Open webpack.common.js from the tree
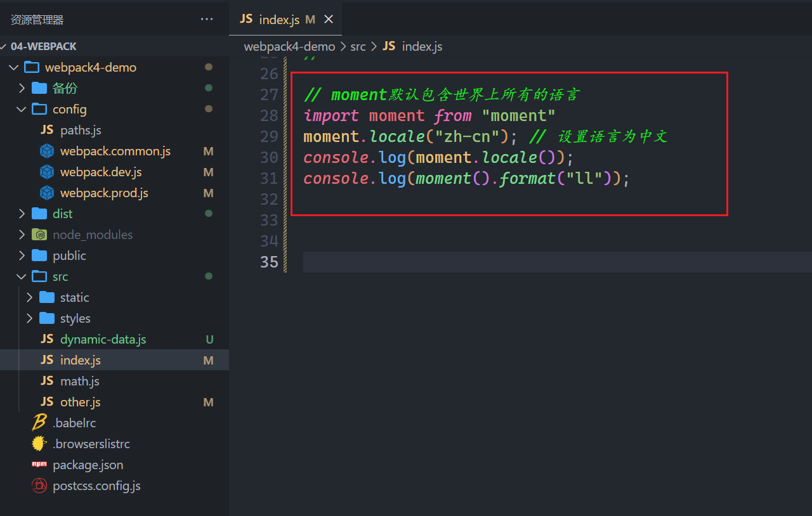The width and height of the screenshot is (812, 516). (x=115, y=151)
